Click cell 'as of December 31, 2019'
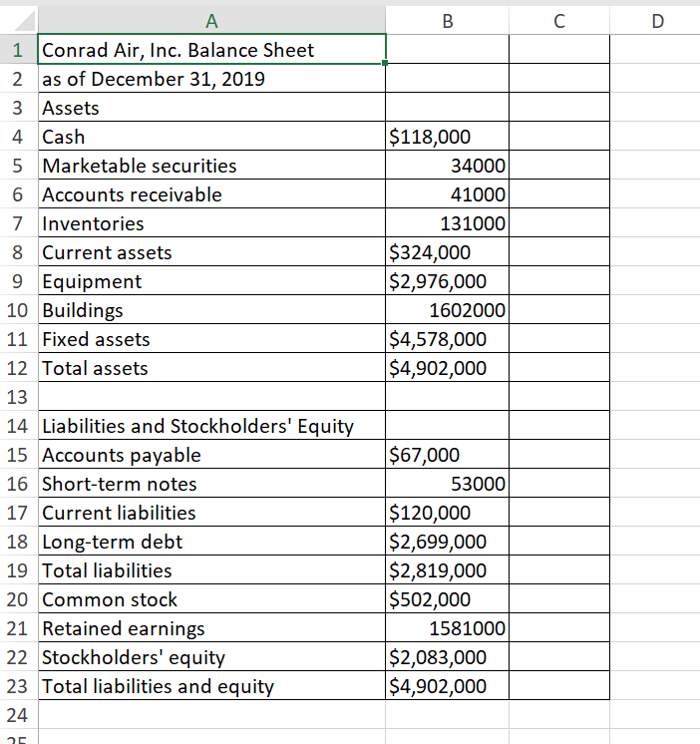This screenshot has height=744, width=700. coord(211,78)
